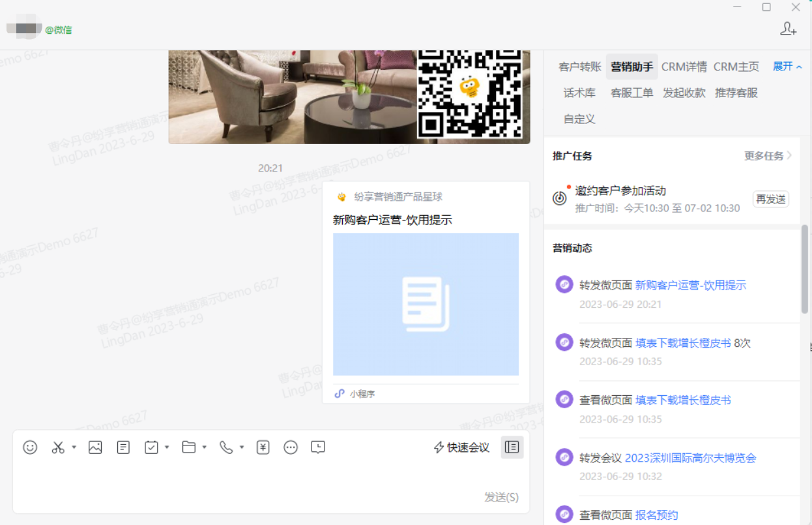Expand the schedule icon dropdown arrow
This screenshot has width=812, height=525.
(x=167, y=447)
